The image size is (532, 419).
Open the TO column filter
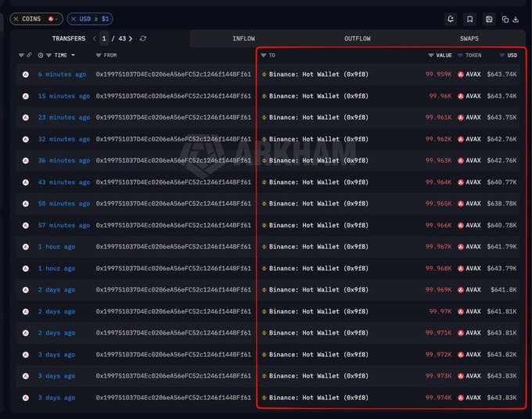(264, 56)
